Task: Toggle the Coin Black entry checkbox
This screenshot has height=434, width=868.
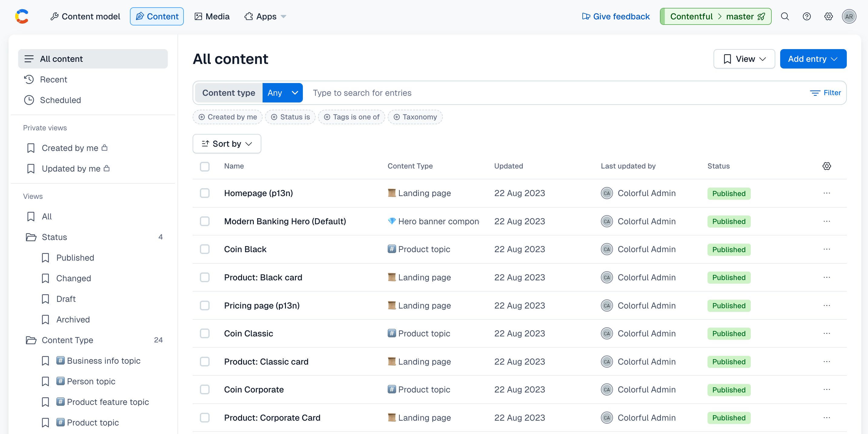Action: 205,249
